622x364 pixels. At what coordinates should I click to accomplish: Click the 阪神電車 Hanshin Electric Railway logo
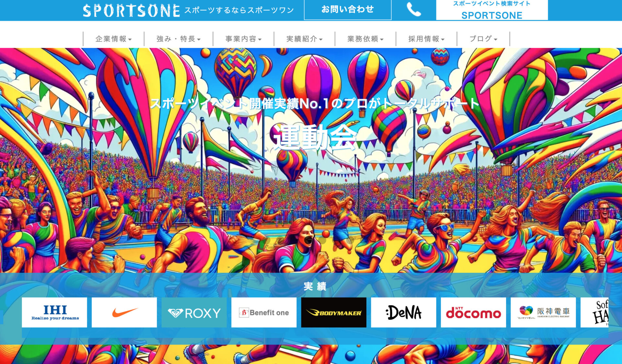[543, 313]
